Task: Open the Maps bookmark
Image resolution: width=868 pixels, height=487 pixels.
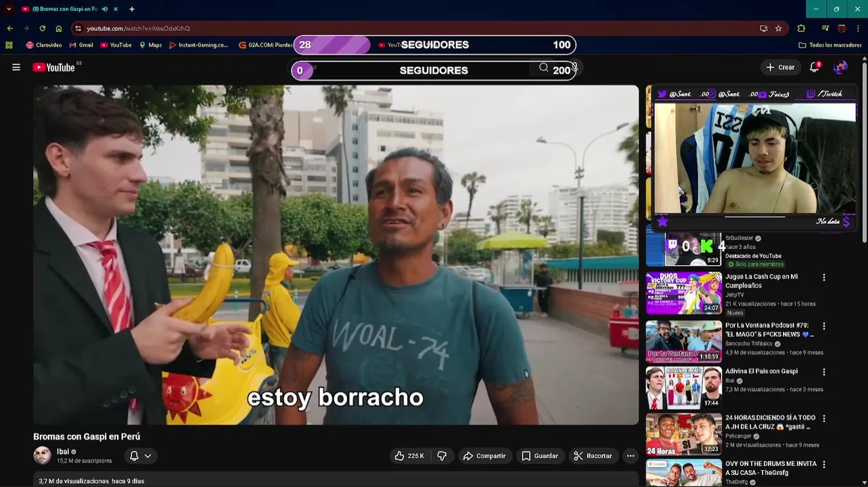Action: tap(150, 45)
